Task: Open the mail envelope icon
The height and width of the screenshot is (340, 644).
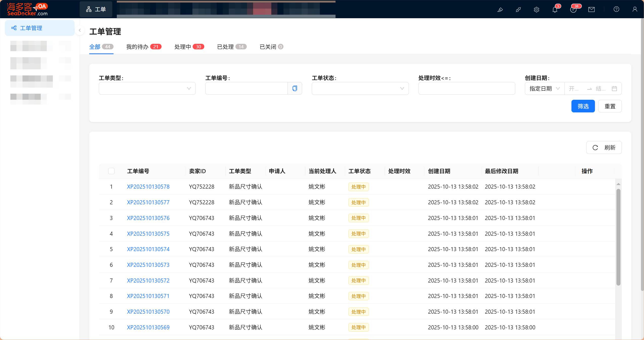Action: pos(591,10)
